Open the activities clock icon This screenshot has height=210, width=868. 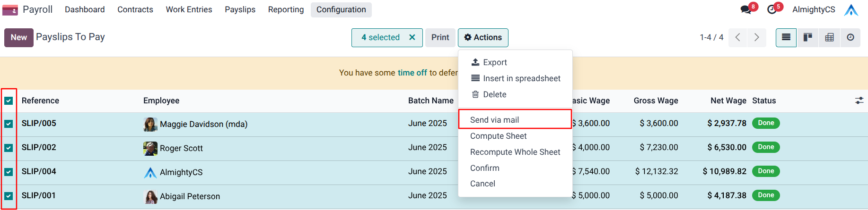(772, 9)
